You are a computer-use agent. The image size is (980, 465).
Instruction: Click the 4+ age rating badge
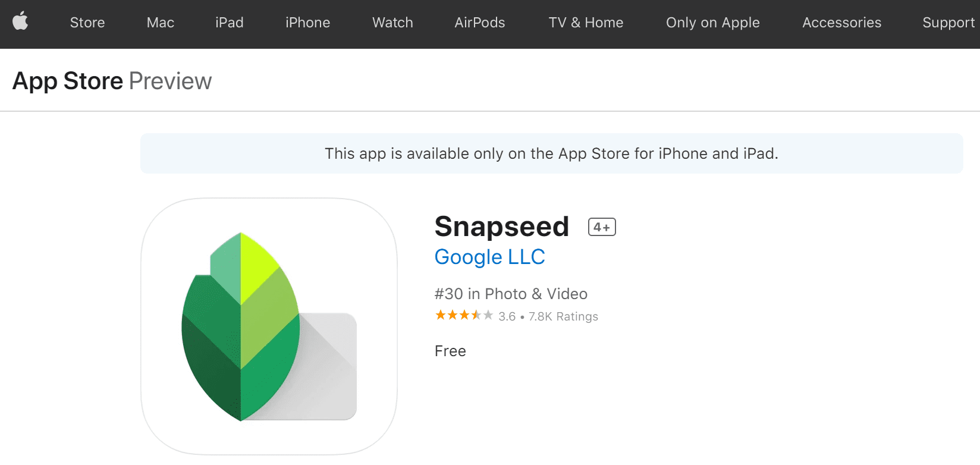pyautogui.click(x=601, y=227)
